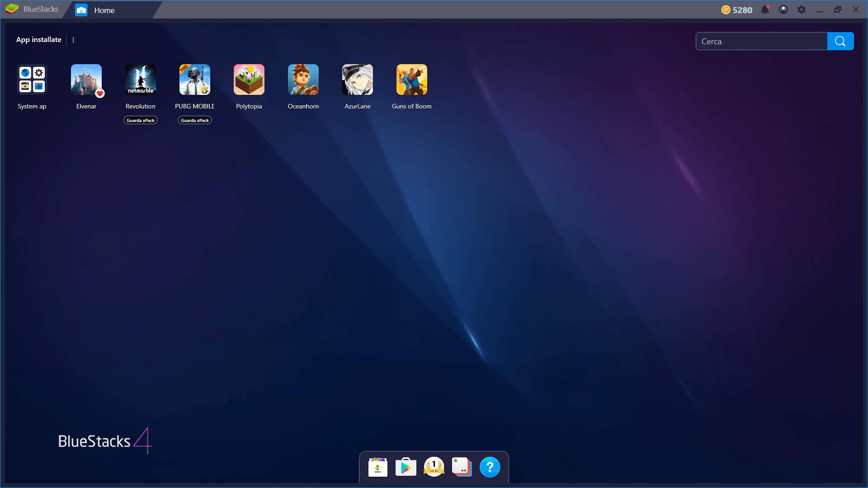Click in the Cerca search field
868x488 pixels.
click(761, 41)
